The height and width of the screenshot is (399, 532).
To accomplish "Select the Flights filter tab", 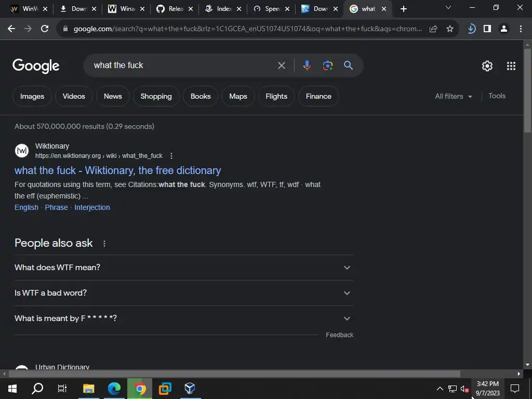I will [276, 96].
